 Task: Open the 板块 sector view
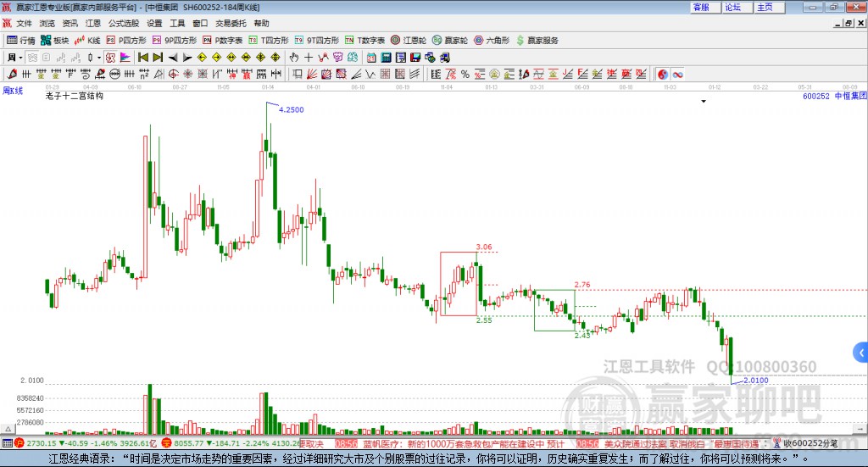54,41
